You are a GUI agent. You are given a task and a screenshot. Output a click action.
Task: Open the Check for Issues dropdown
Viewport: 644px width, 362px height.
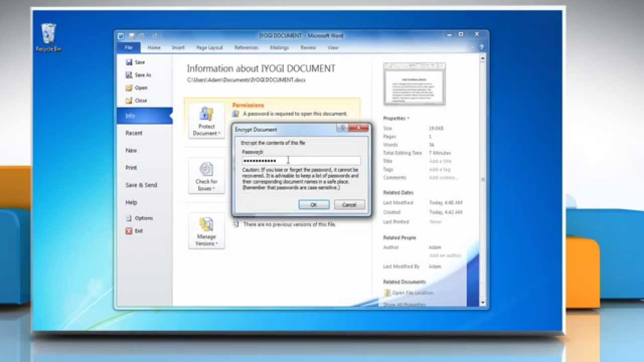(206, 175)
